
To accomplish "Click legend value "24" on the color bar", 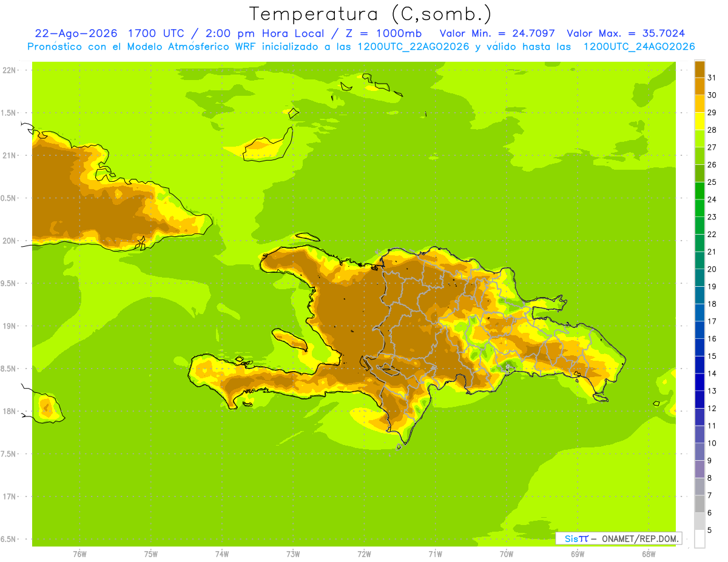I will pyautogui.click(x=712, y=199).
